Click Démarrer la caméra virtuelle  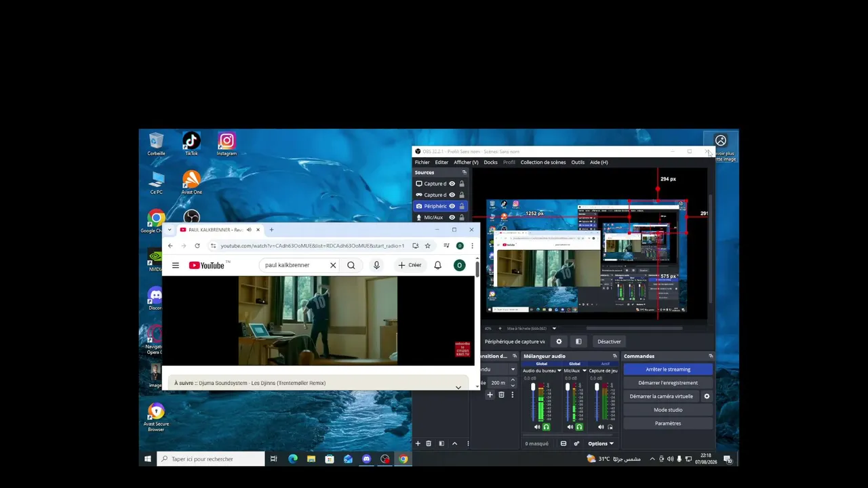pyautogui.click(x=661, y=396)
